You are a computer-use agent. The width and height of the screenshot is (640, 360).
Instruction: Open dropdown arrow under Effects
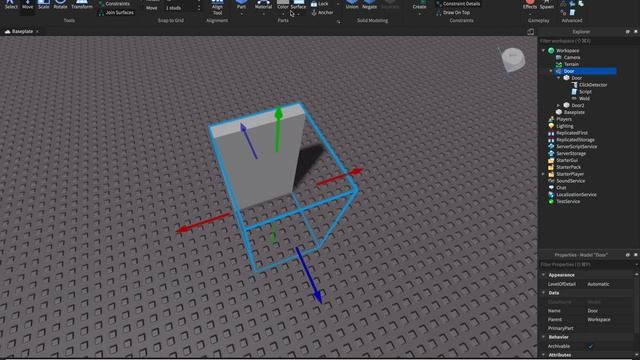[530, 14]
